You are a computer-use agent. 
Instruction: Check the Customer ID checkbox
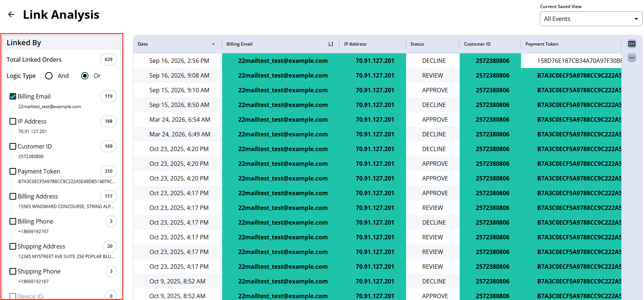13,146
